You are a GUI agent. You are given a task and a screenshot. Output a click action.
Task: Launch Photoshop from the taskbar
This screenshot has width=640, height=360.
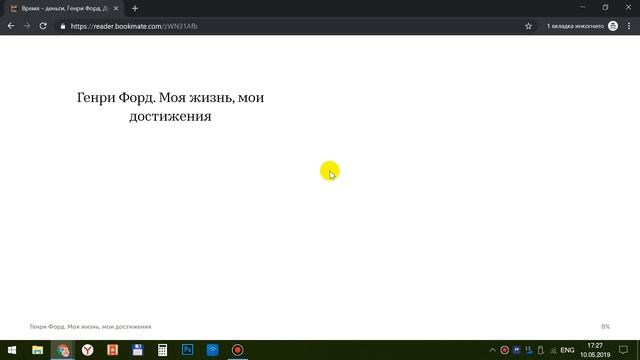[187, 350]
